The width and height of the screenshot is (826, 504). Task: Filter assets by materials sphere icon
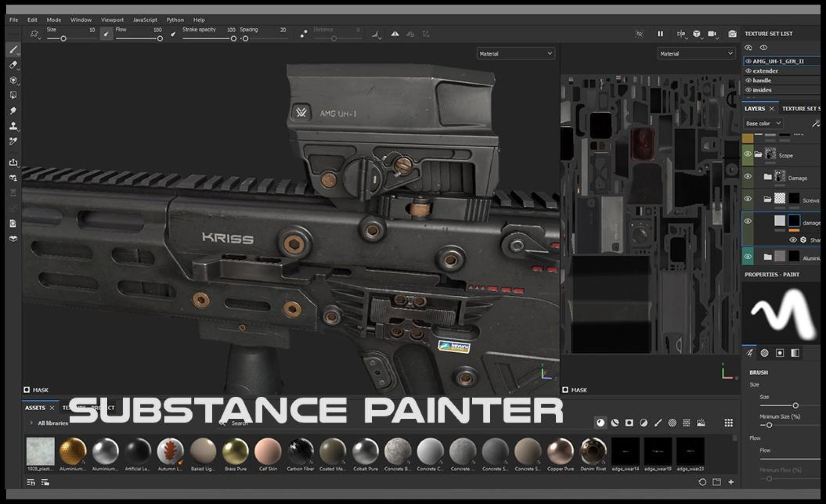pyautogui.click(x=600, y=422)
